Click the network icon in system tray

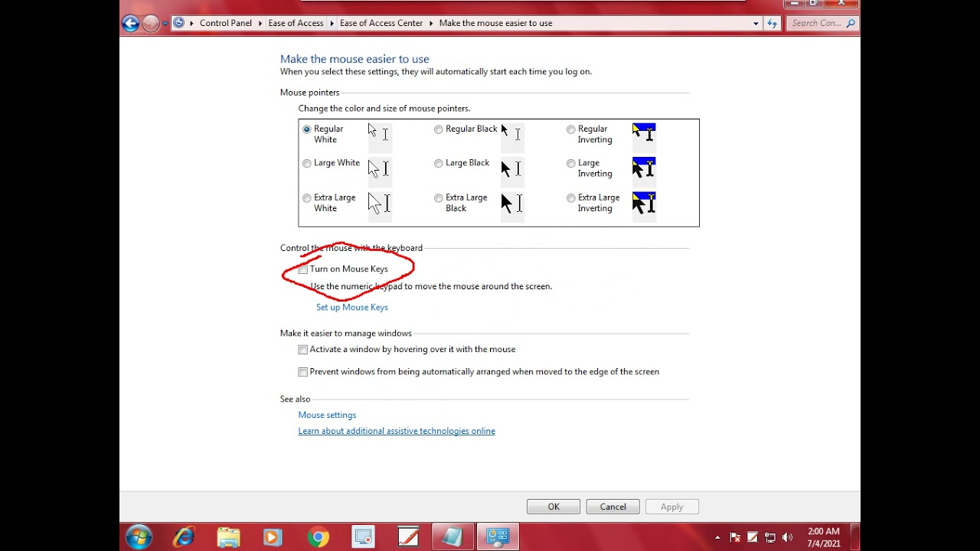click(770, 537)
